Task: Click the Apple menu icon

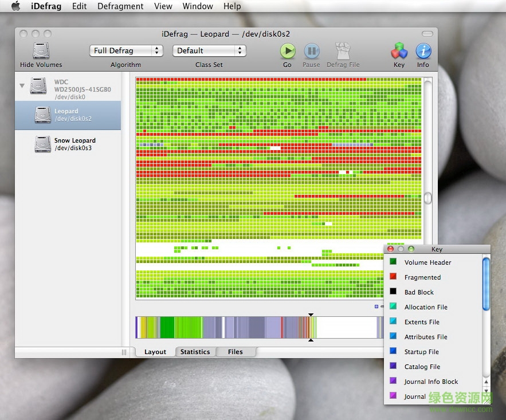Action: pos(16,6)
